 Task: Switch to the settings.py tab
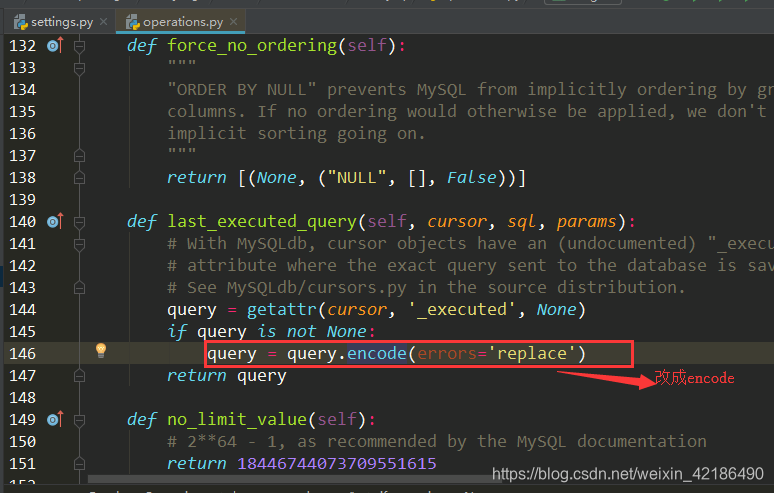coord(62,22)
